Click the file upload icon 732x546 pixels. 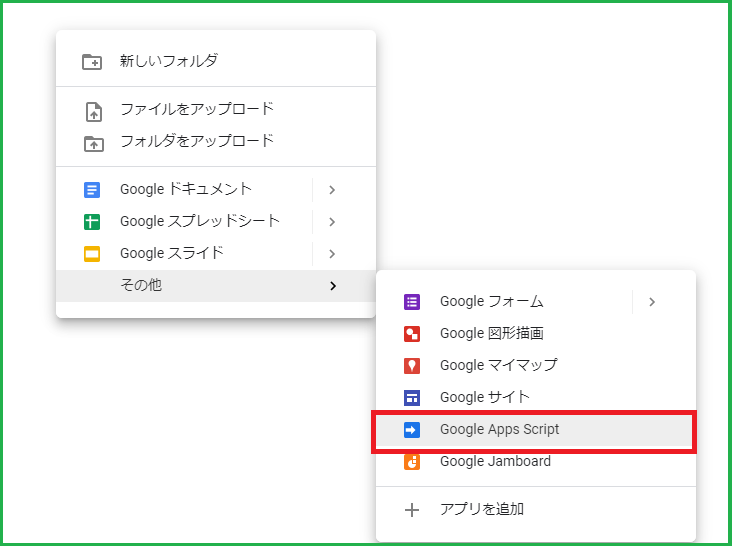tap(94, 112)
